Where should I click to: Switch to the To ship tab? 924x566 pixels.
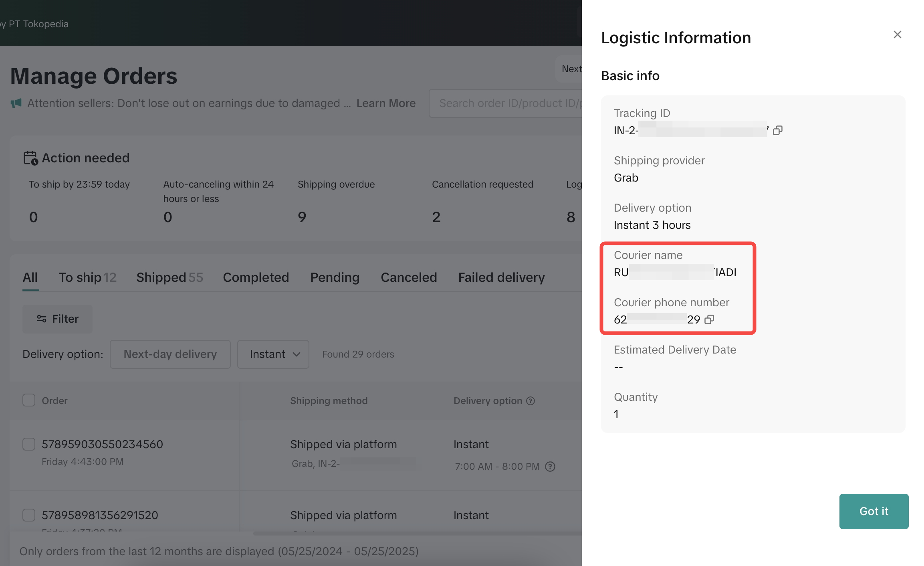[87, 277]
